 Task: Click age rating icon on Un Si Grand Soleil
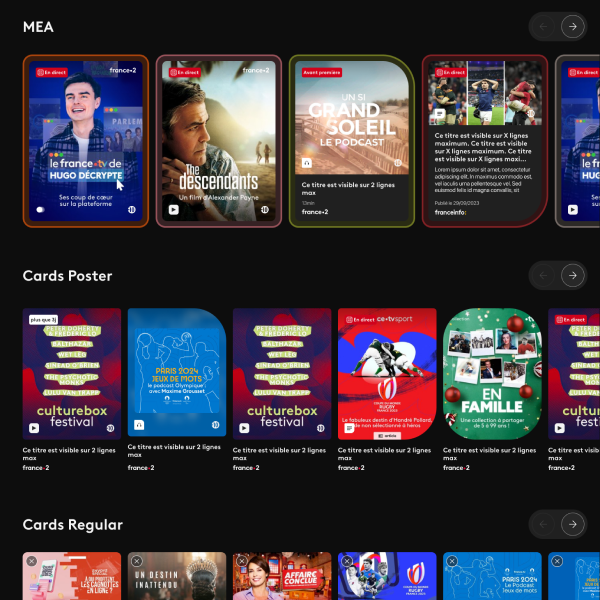coord(398,163)
